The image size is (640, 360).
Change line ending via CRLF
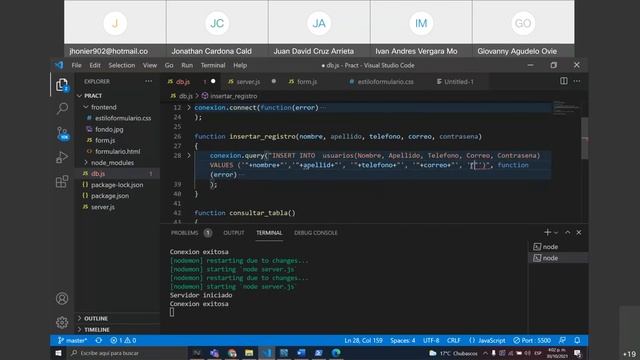[x=453, y=340]
